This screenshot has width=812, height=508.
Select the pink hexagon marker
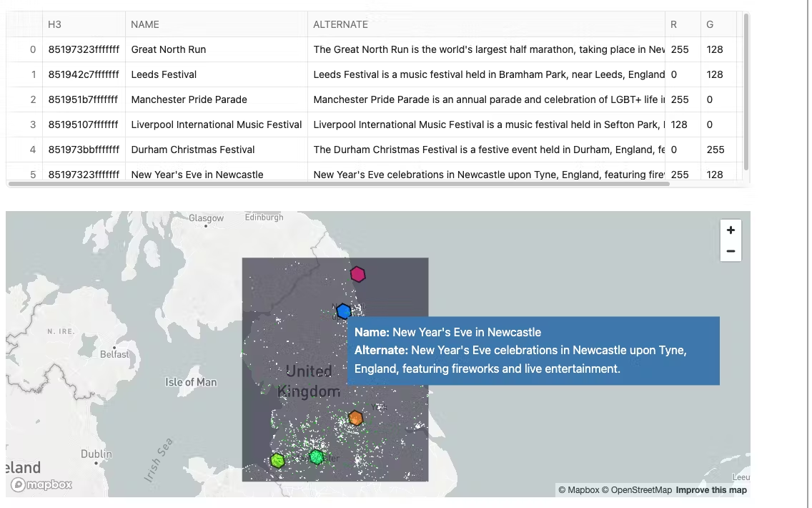(357, 274)
